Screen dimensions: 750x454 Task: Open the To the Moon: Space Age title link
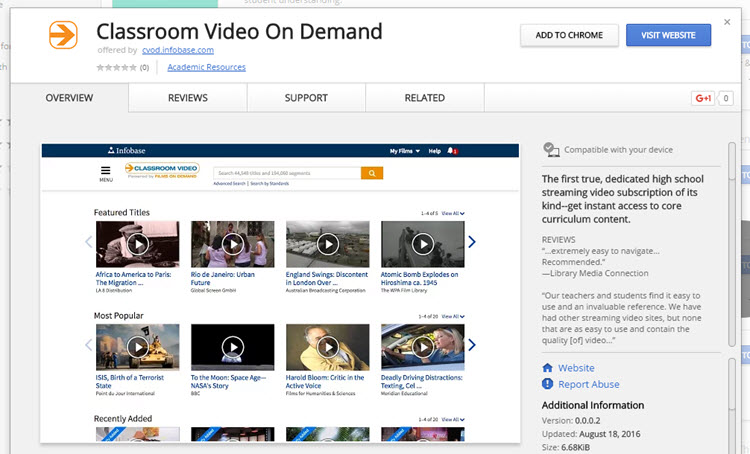228,381
